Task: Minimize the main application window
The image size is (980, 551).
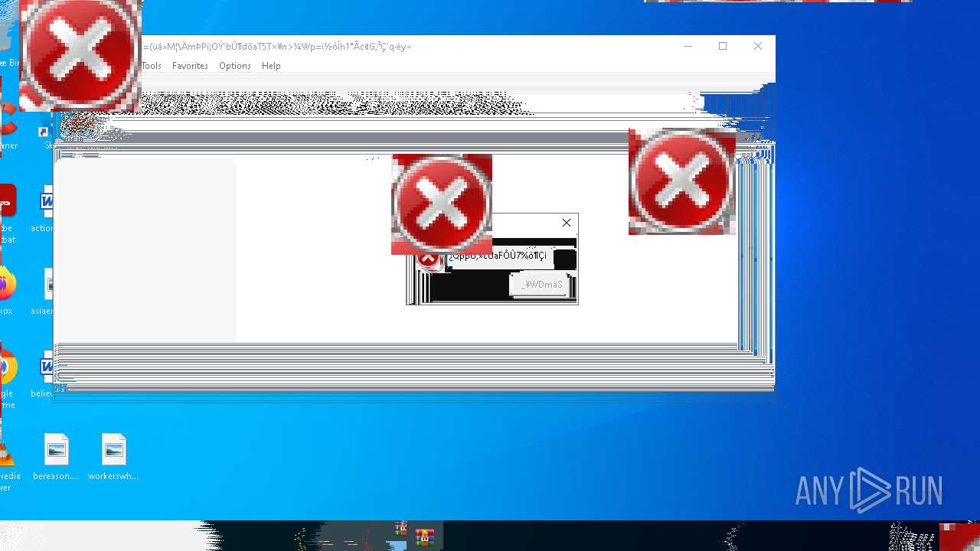Action: click(688, 46)
